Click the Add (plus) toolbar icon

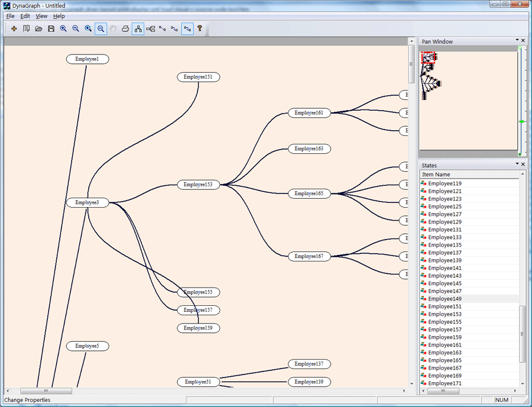(x=14, y=28)
